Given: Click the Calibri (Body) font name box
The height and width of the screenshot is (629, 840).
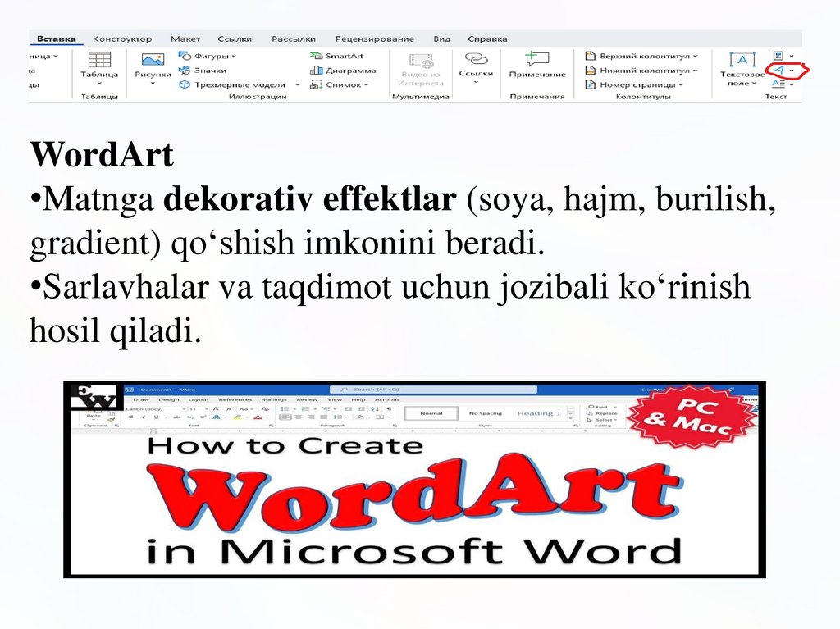Looking at the screenshot, I should pos(155,408).
